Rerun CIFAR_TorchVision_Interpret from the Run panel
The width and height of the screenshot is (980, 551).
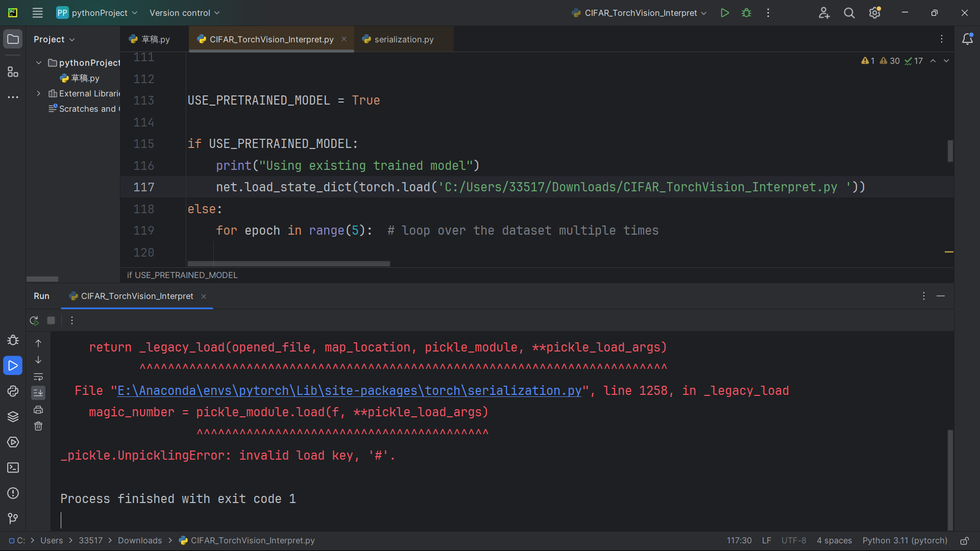(34, 320)
